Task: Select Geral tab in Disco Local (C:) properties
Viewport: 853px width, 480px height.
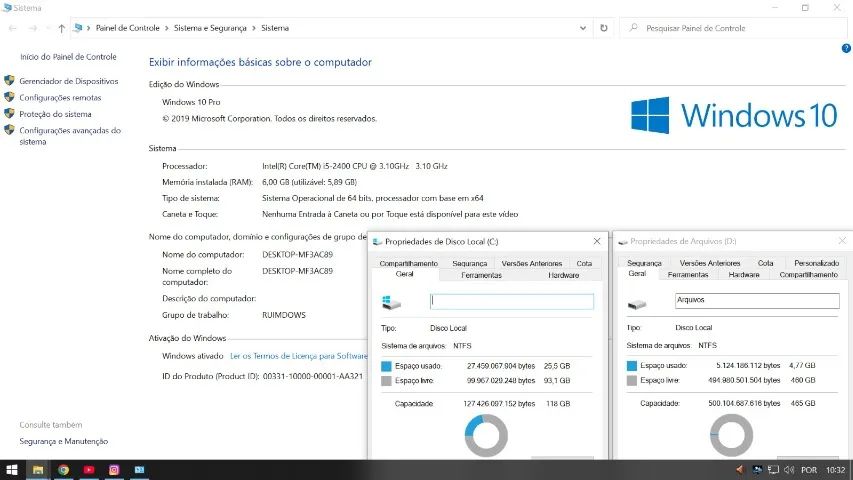Action: tap(404, 274)
